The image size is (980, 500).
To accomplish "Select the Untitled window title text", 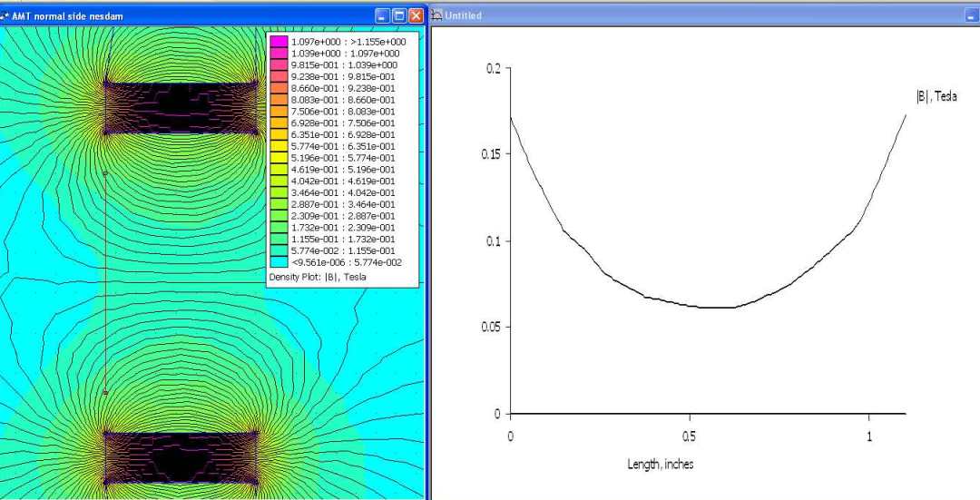I will click(x=463, y=16).
